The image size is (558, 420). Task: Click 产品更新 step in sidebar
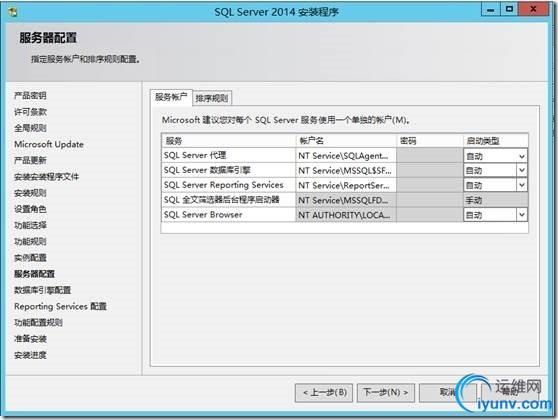pyautogui.click(x=30, y=160)
